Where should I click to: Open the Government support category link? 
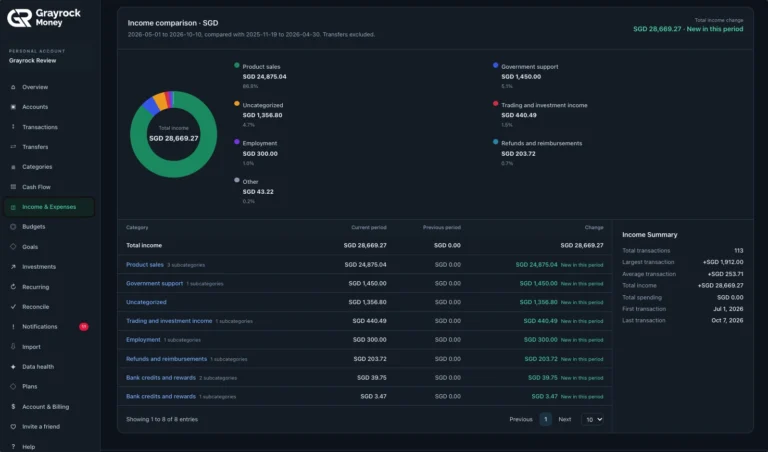[x=154, y=283]
